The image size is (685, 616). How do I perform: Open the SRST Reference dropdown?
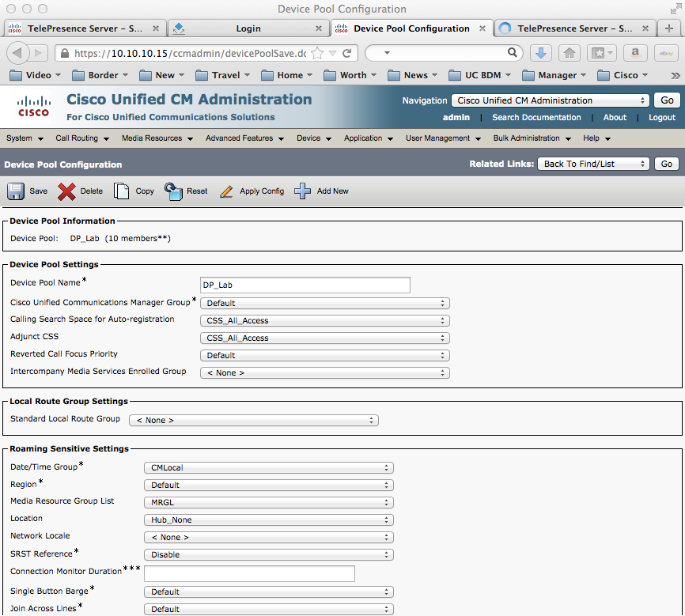tap(269, 555)
